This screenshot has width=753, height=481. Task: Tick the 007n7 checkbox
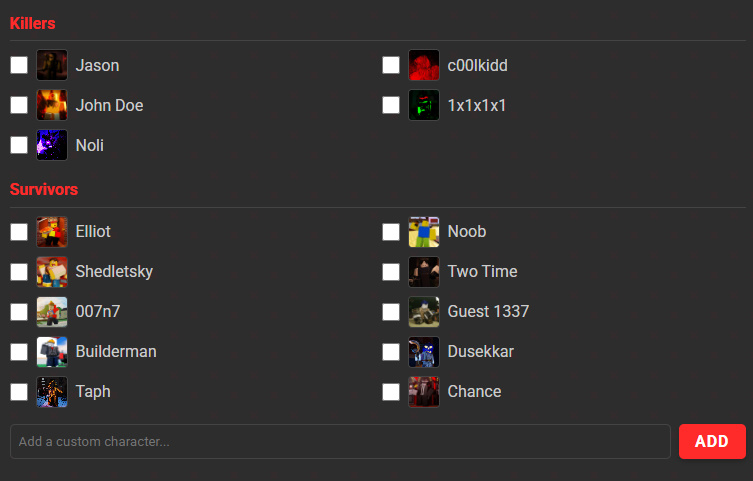(x=19, y=312)
